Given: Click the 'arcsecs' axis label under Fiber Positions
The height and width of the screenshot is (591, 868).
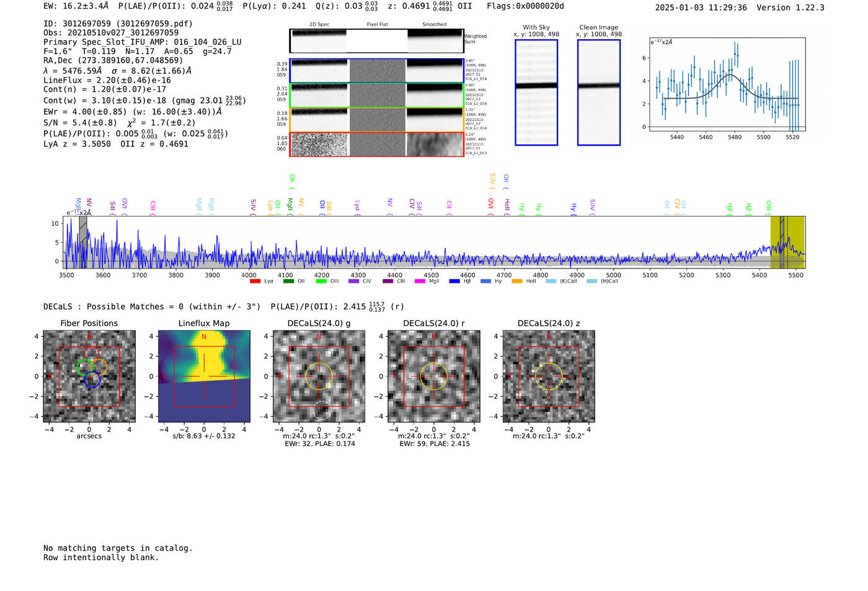Looking at the screenshot, I should [89, 436].
